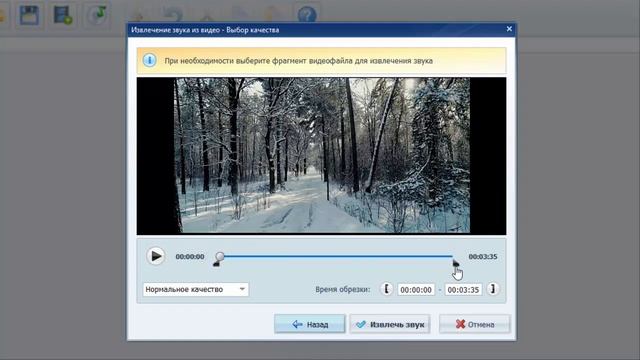Select the left trim start marker

(x=216, y=264)
